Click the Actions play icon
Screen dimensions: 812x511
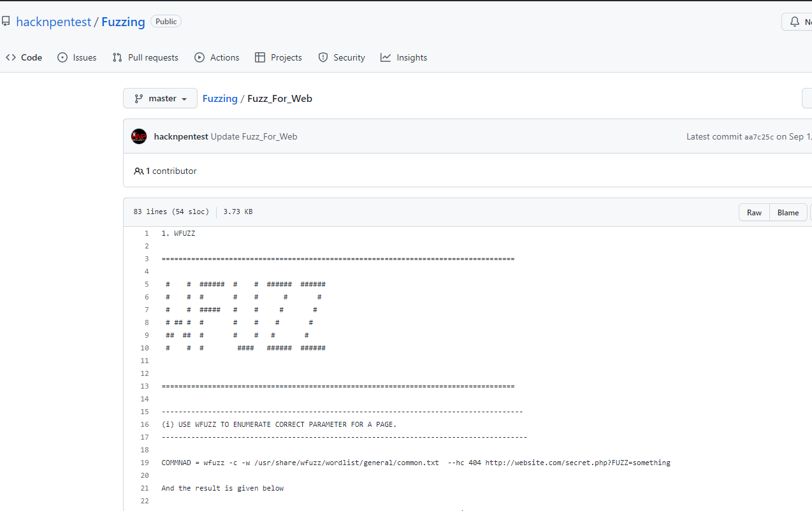199,57
